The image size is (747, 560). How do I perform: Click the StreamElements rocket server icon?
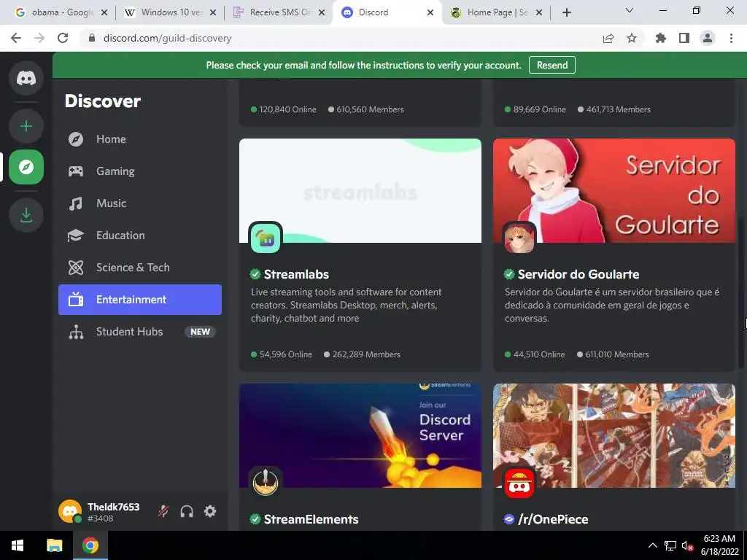click(266, 483)
